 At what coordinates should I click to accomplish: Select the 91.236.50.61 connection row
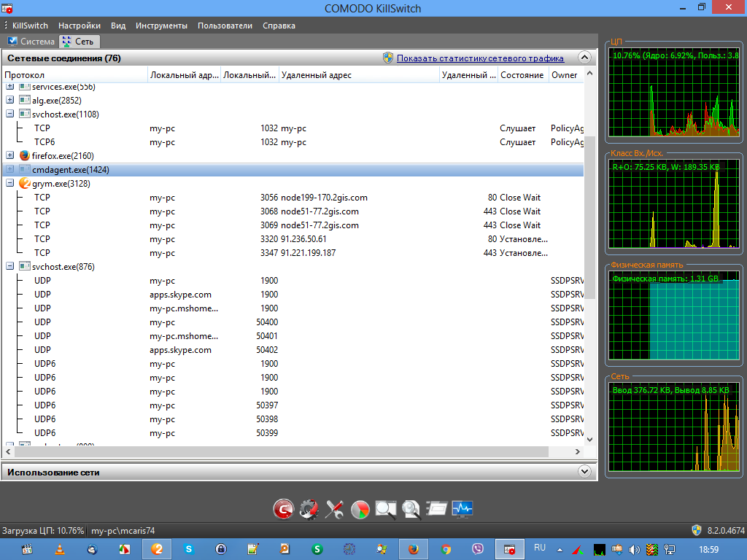293,238
